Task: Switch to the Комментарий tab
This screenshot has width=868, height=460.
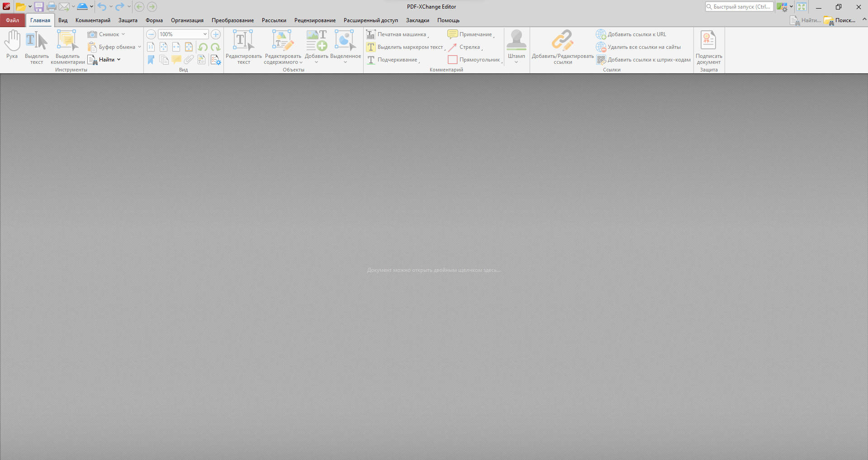Action: [x=93, y=20]
